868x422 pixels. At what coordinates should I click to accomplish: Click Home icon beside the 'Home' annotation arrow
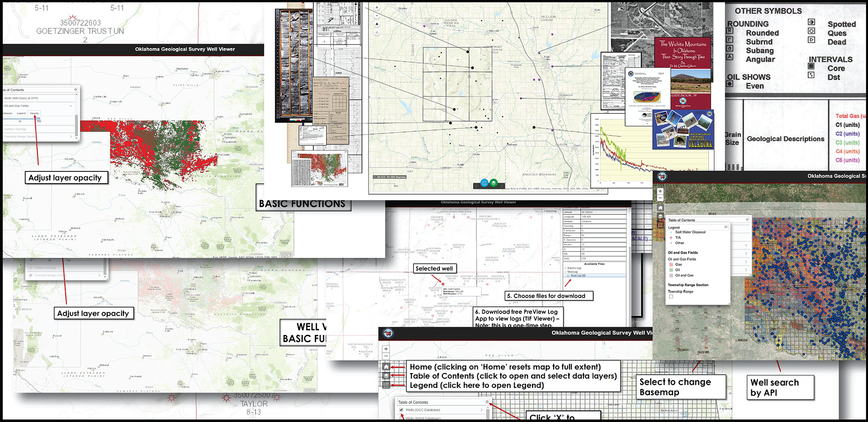click(x=386, y=367)
